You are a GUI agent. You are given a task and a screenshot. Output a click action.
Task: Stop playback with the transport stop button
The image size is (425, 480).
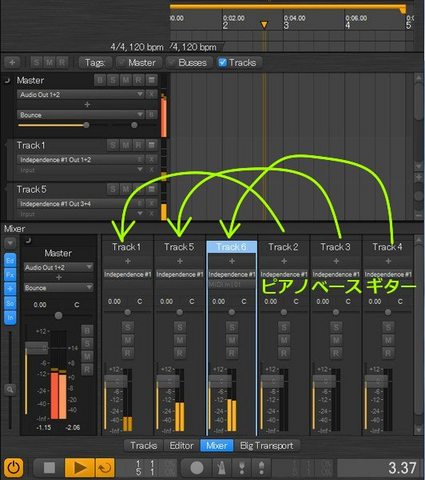tap(49, 468)
